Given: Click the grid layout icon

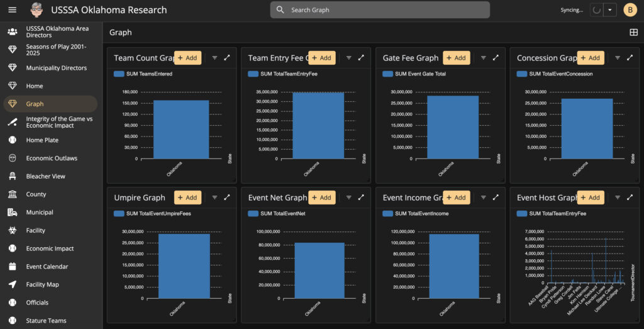Looking at the screenshot, I should tap(633, 33).
